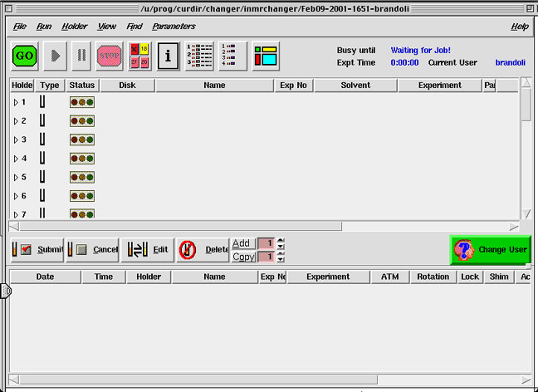The width and height of the screenshot is (538, 392).
Task: Increase the Add count stepper
Action: (281, 241)
